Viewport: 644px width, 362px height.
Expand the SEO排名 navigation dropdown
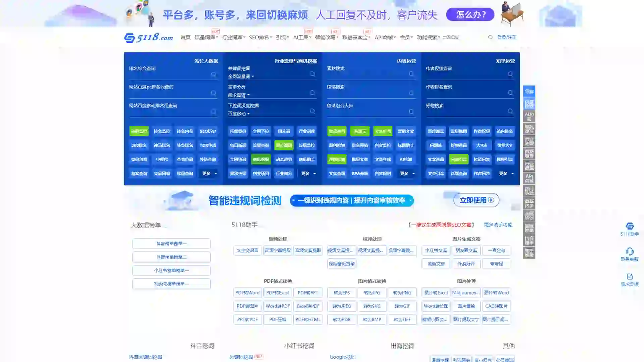(x=260, y=37)
